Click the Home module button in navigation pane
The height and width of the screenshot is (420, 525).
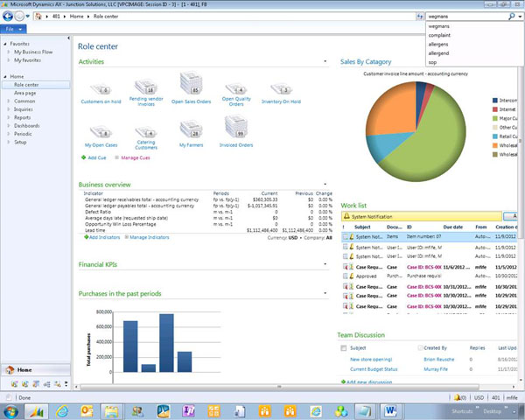[36, 370]
